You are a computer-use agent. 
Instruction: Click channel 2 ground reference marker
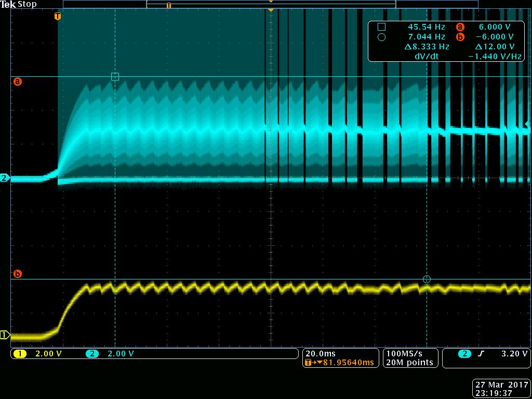pos(5,178)
